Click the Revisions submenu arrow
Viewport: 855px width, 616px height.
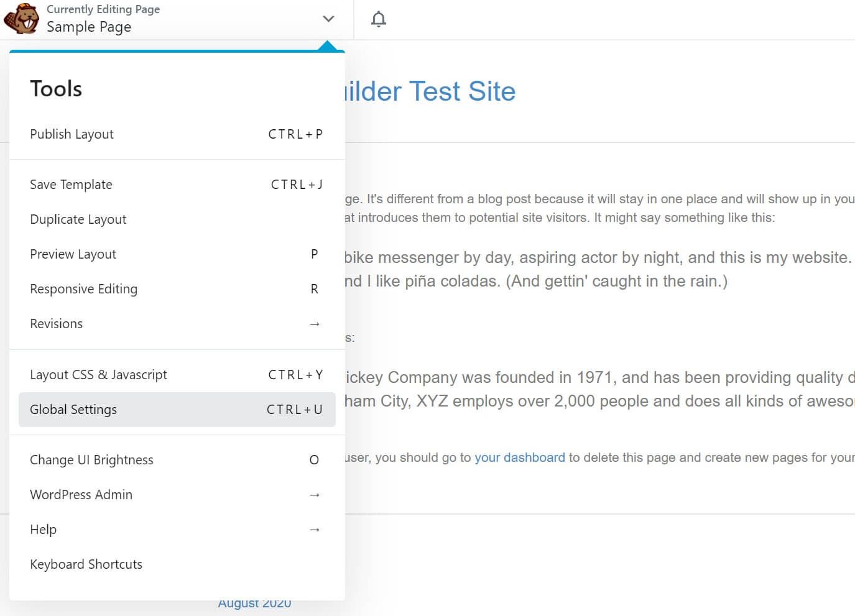(315, 323)
